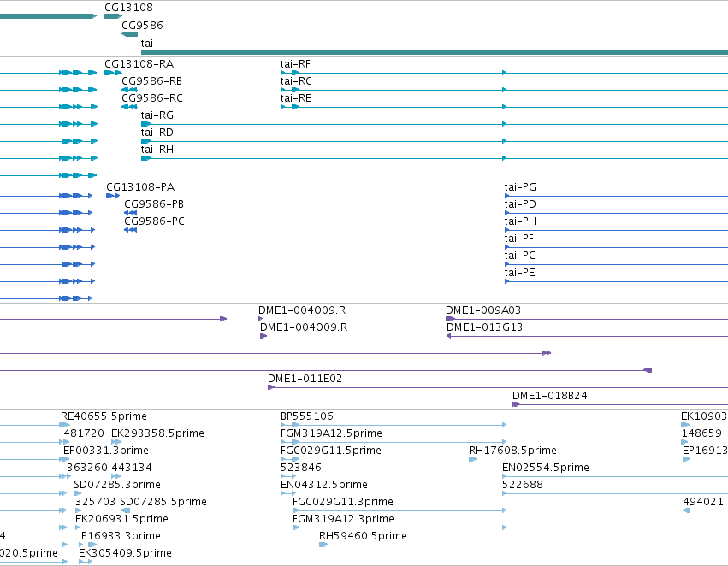Image resolution: width=728 pixels, height=566 pixels.
Task: Open the CG13108-RA transcript label
Action: [139, 64]
